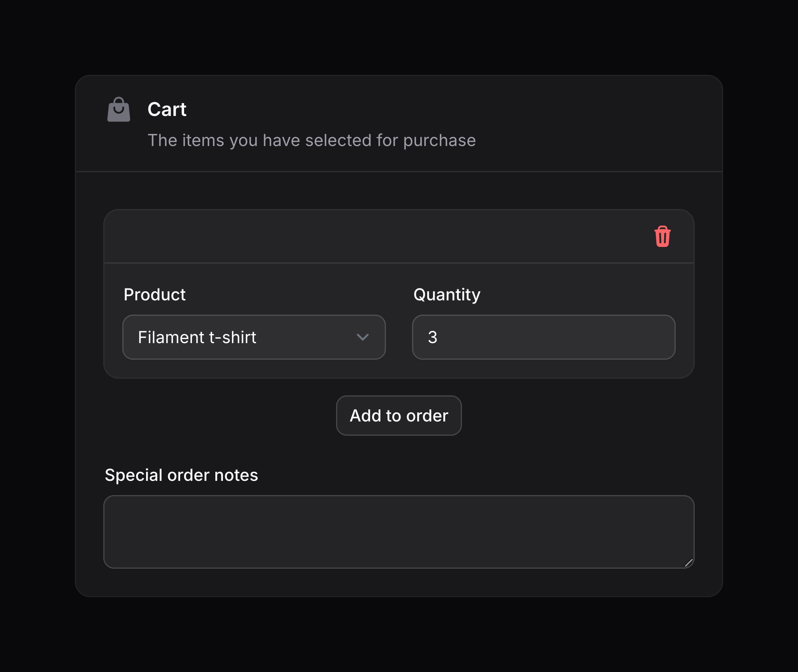Click the chevron arrow in Product select

coord(363,337)
